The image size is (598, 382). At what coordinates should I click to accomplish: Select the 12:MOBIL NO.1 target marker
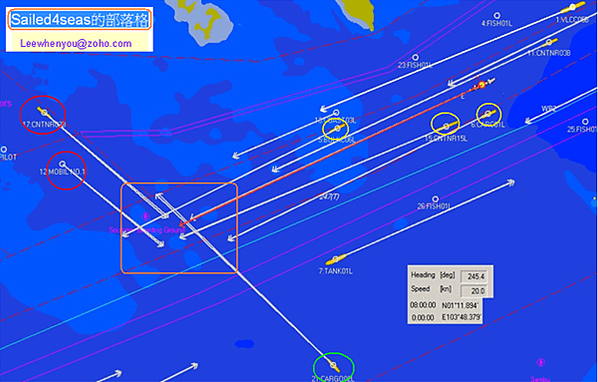click(63, 164)
